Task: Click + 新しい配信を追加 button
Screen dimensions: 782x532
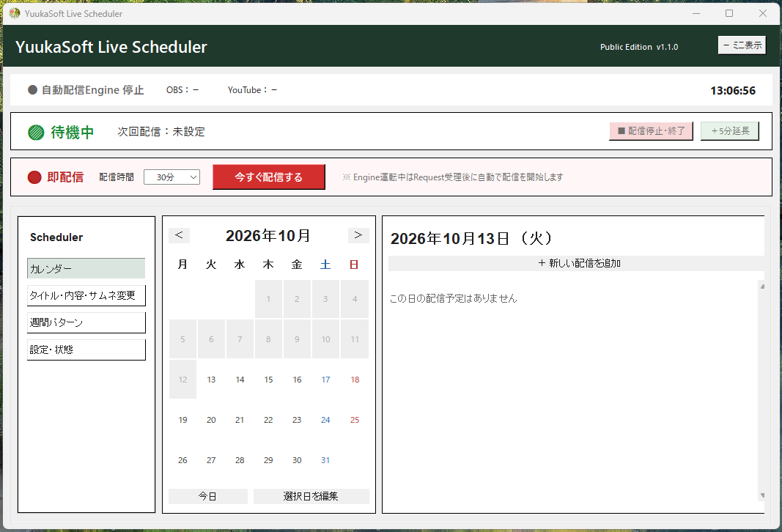Action: point(576,263)
